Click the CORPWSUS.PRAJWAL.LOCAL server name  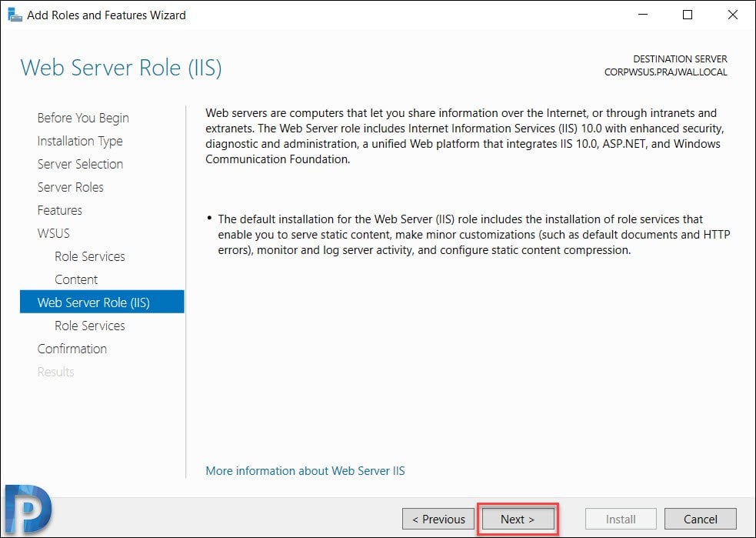pos(666,72)
